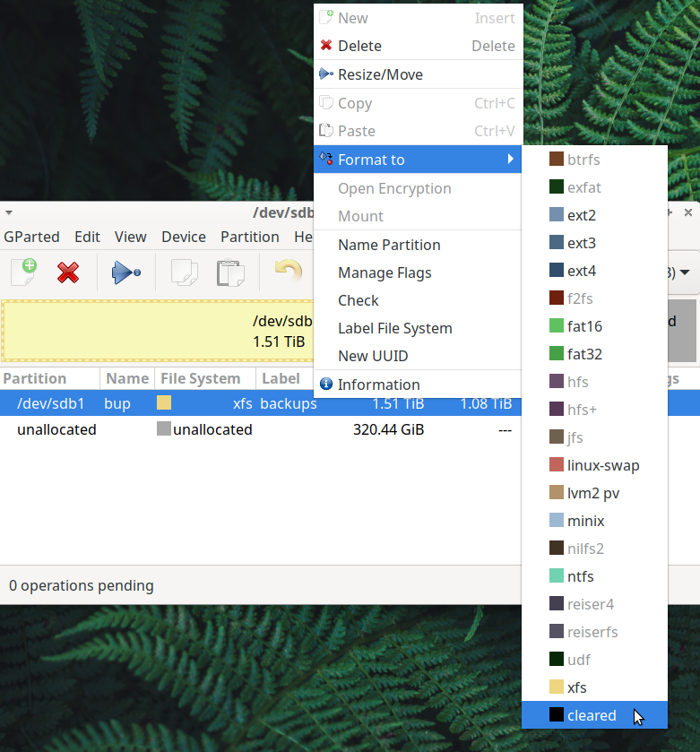Click the Name column header
Screen dimensions: 700x752
127,378
